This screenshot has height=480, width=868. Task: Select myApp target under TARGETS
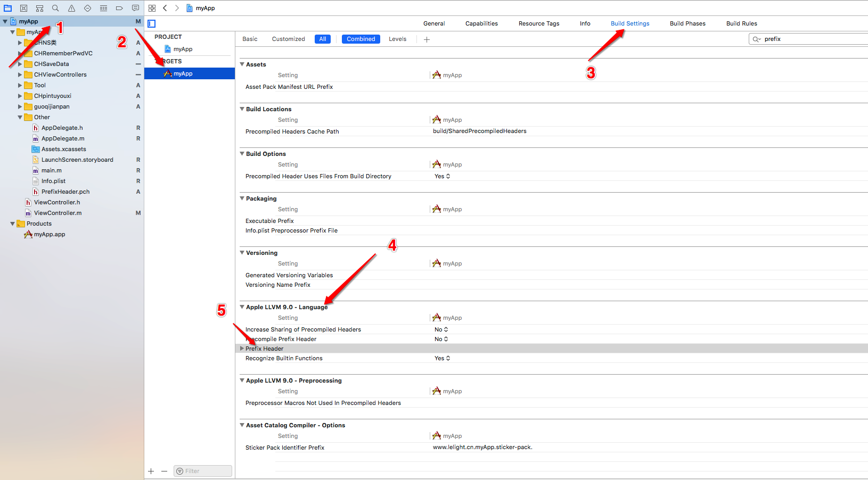(x=190, y=73)
